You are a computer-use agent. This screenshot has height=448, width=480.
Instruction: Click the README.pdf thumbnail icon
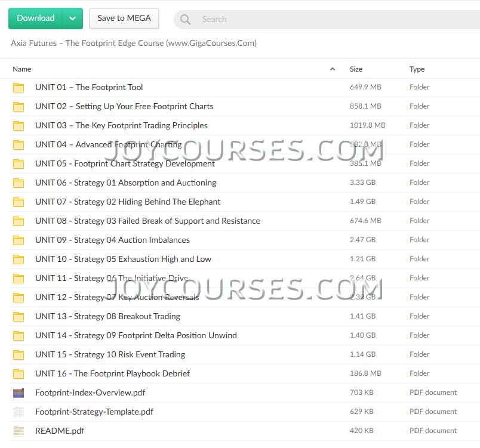pyautogui.click(x=19, y=431)
